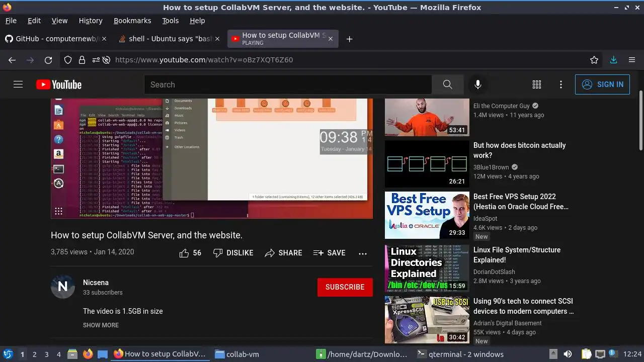644x362 pixels.
Task: Open the YouTube guide hamburger menu
Action: pyautogui.click(x=18, y=84)
